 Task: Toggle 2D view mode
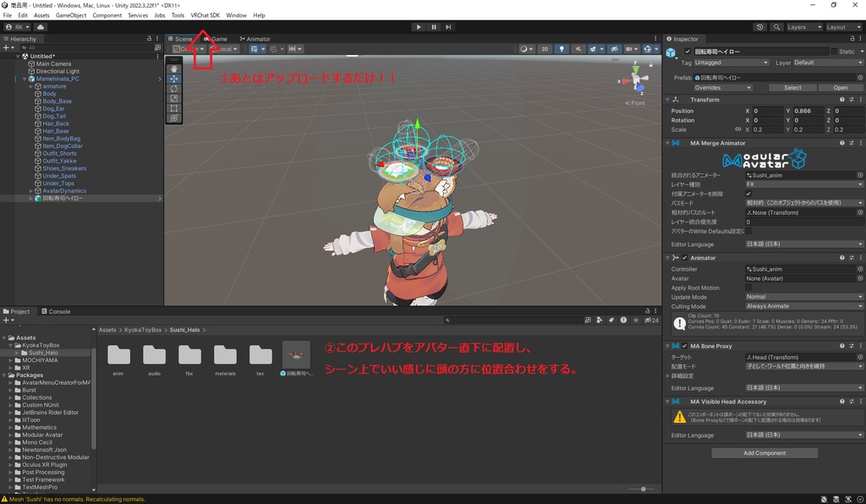[545, 49]
